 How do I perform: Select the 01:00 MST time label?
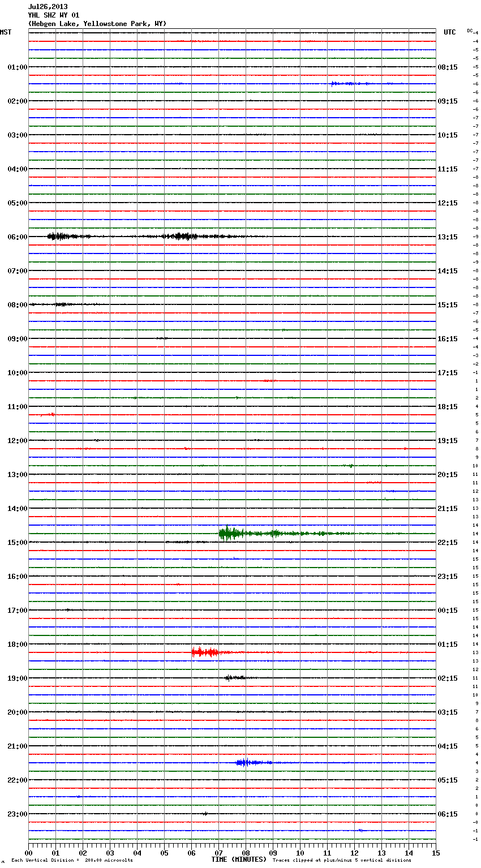pos(17,67)
